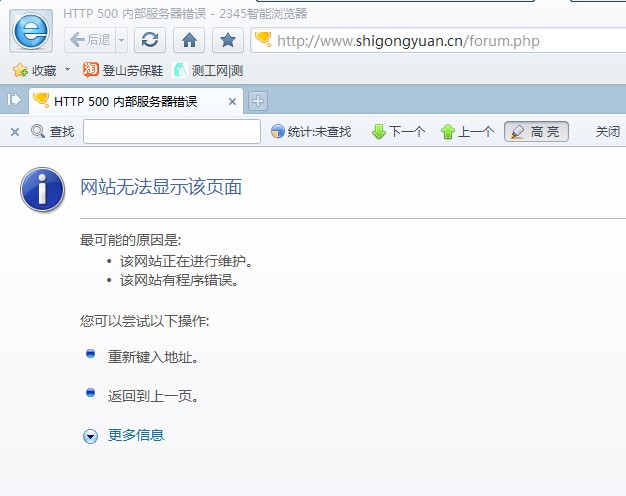Click the 查找 magnifier search icon
Viewport: 626px width, 496px height.
pos(38,131)
